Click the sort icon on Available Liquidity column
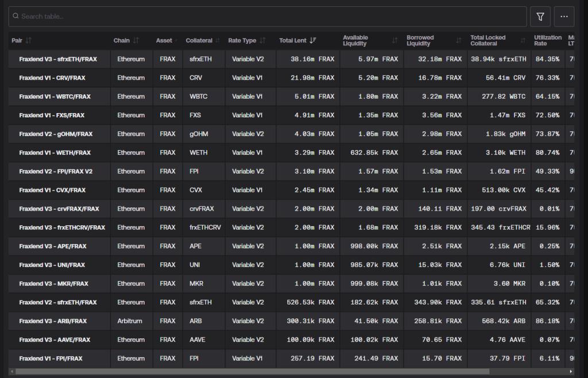Viewport: 588px width, 378px height. 394,41
